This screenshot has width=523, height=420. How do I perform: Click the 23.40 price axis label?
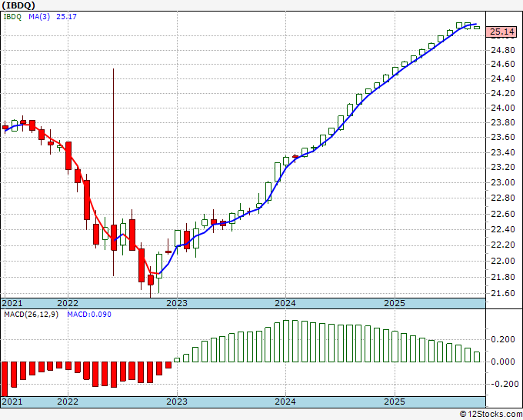tap(503, 153)
